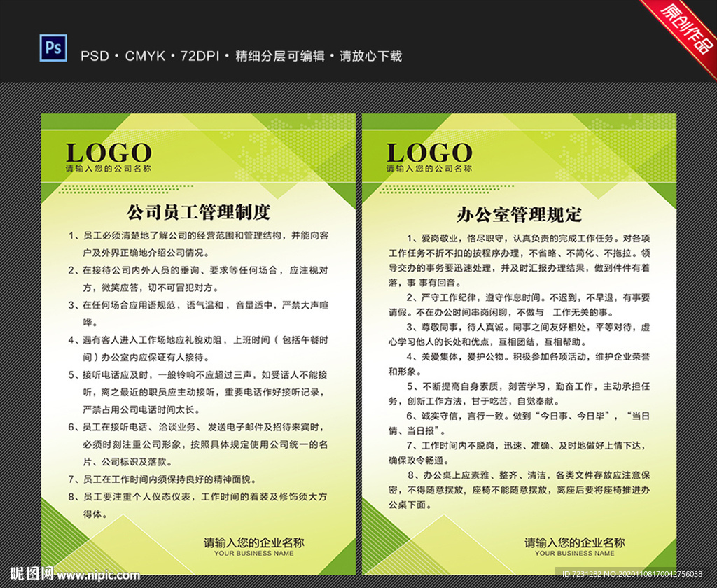Click YOUR BUSINESS NAME on left poster
717x588 pixels.
coord(253,553)
